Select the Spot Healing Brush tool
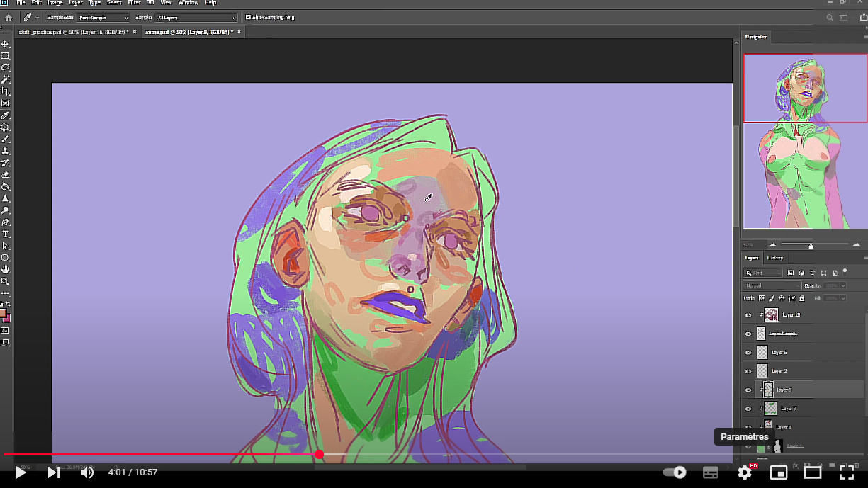This screenshot has width=868, height=488. click(6, 127)
